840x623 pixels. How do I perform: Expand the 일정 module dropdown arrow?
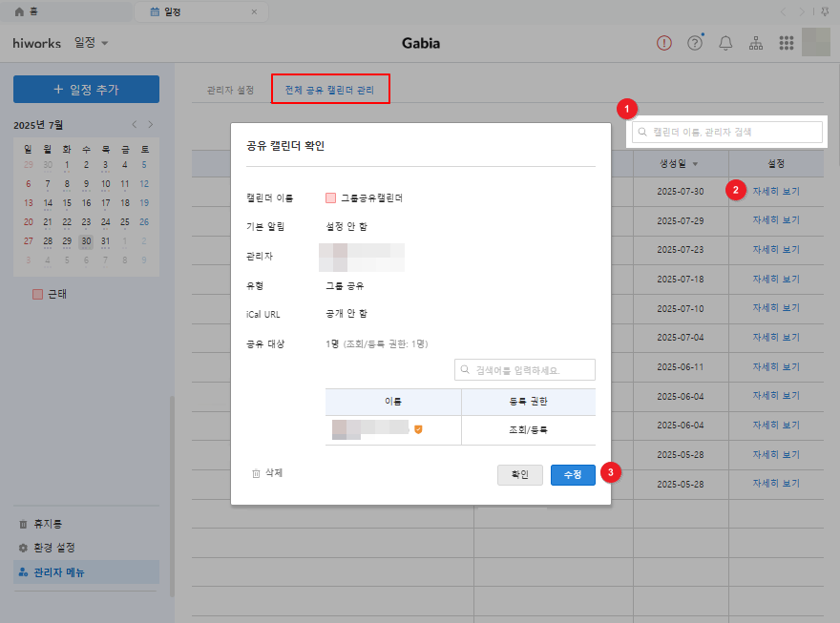pos(105,43)
